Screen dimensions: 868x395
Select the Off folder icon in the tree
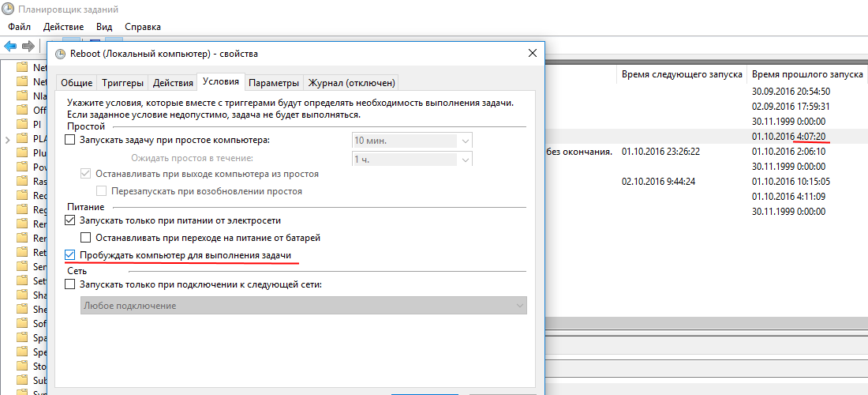[x=22, y=110]
